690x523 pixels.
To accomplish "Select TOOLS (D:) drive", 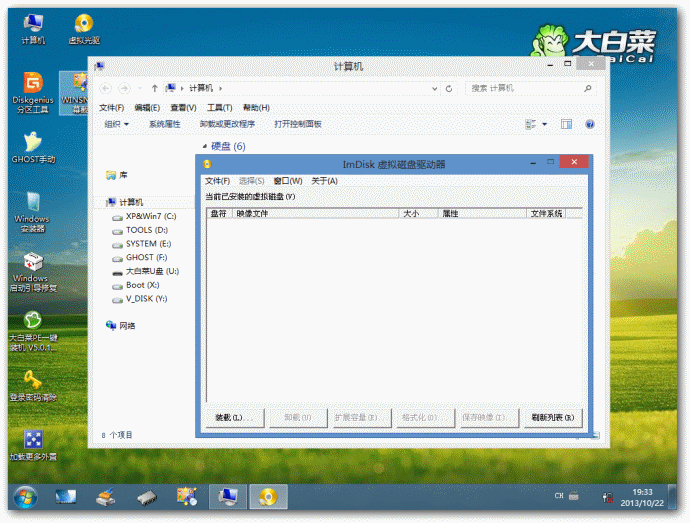I will [x=140, y=230].
